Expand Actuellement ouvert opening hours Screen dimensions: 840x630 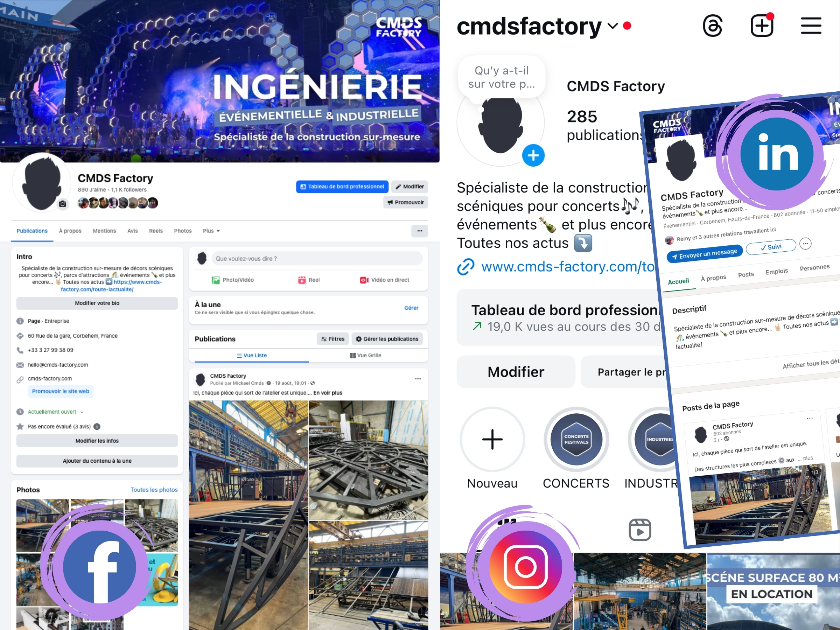coord(55,412)
